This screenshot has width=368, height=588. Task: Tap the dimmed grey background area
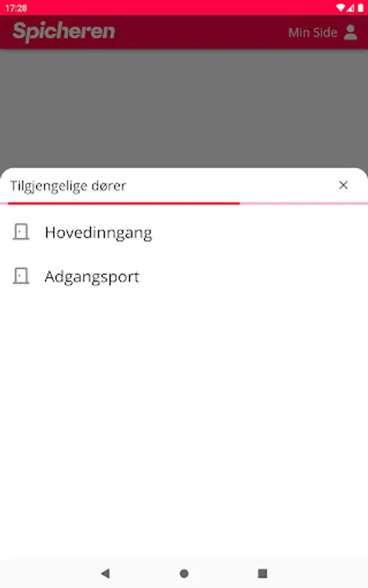pos(184,108)
